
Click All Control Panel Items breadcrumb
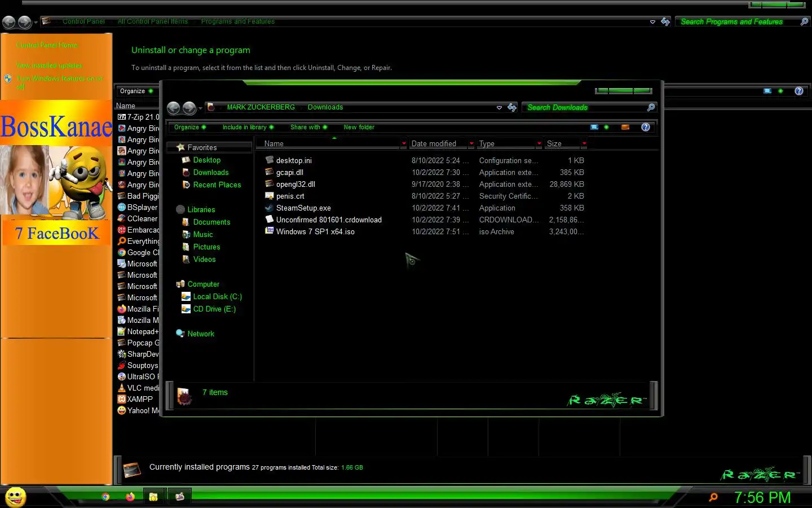pos(153,21)
